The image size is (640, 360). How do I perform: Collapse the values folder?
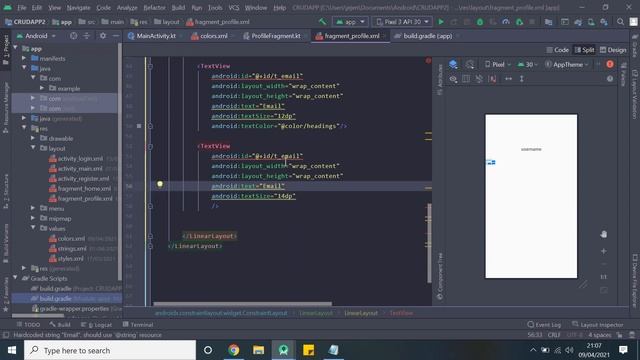coord(33,228)
